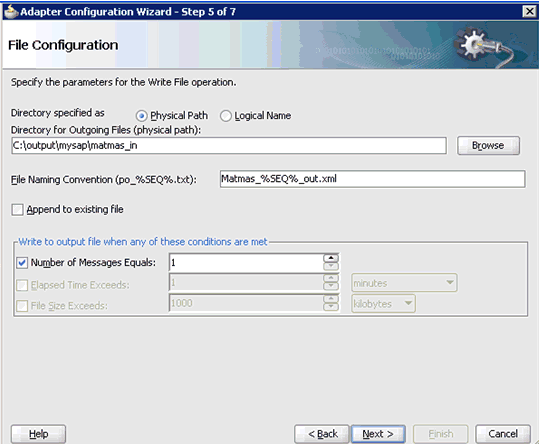The height and width of the screenshot is (444, 540).
Task: Click the Elapsed Time Exceeds value field
Action: [246, 283]
